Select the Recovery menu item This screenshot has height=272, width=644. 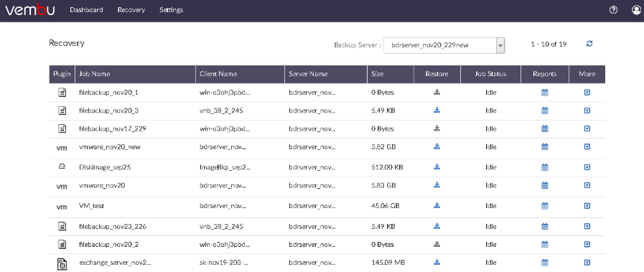[131, 10]
